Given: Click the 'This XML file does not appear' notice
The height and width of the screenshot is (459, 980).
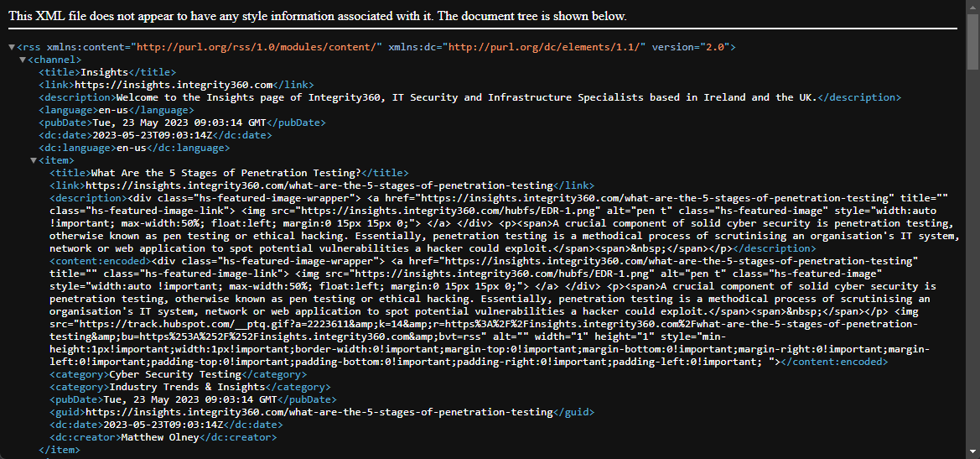Looking at the screenshot, I should (x=317, y=17).
